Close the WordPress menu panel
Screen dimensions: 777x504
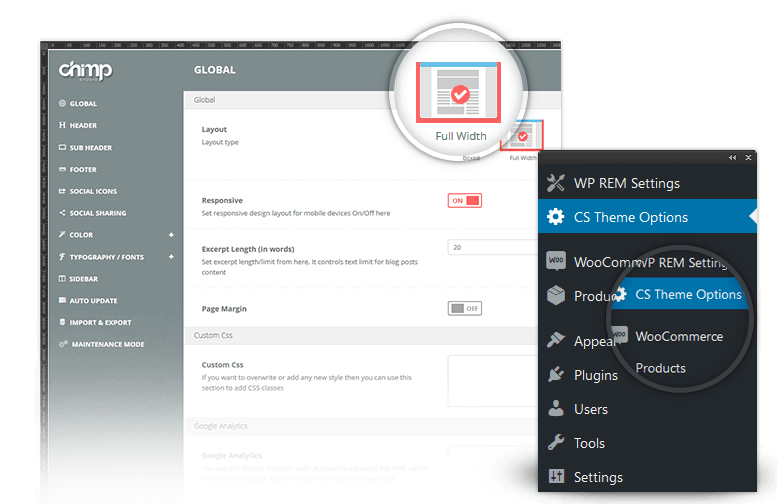click(x=748, y=158)
